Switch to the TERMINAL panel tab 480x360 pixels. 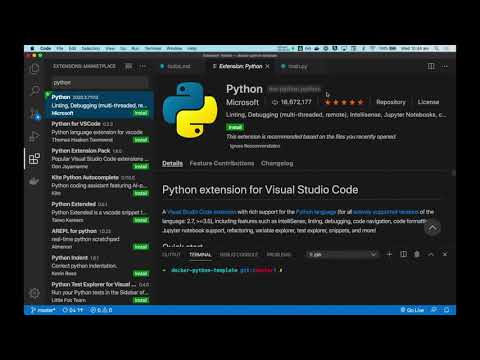(x=200, y=254)
